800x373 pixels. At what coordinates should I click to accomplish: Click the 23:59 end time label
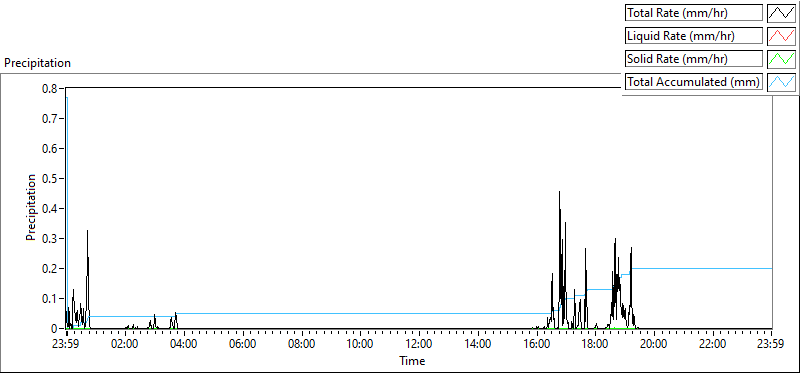tap(771, 343)
